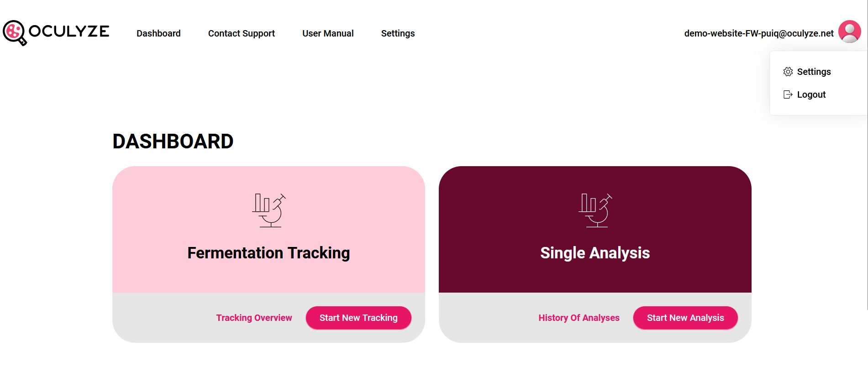868x388 pixels.
Task: Start New Tracking button
Action: (x=358, y=318)
